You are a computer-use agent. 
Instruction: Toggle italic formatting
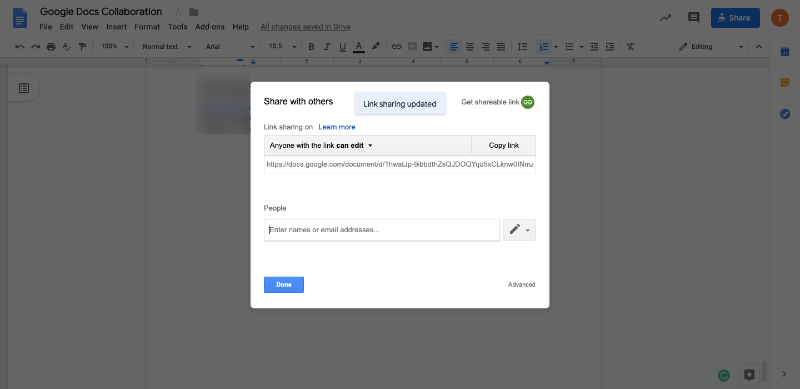point(327,46)
